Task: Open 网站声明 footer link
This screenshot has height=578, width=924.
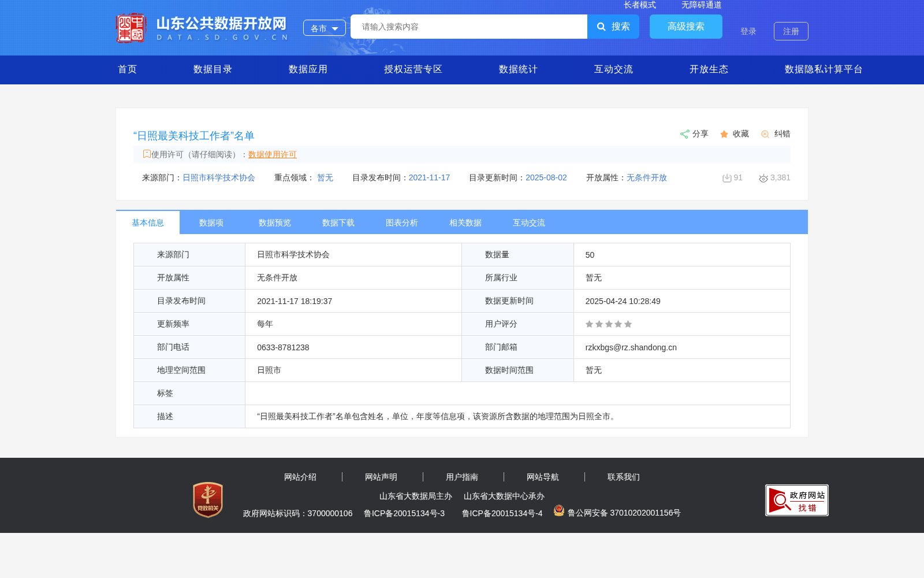Action: click(x=381, y=477)
